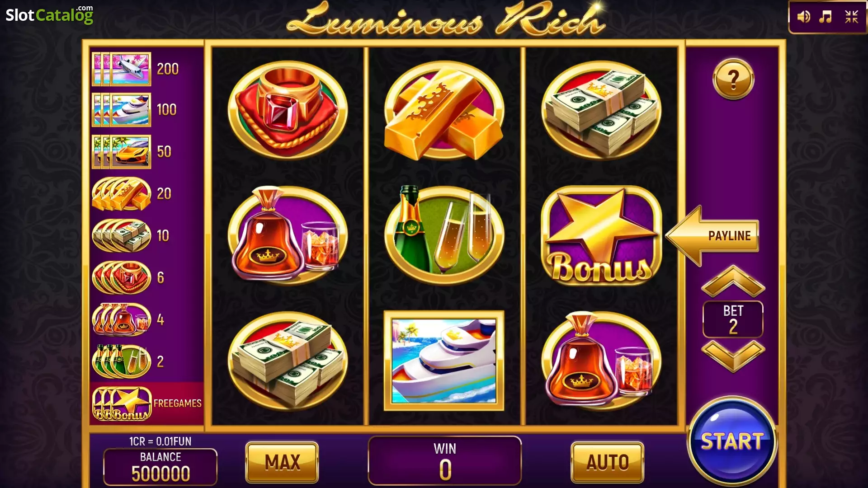868x488 pixels.
Task: Click the FREEGAMES bonus paytable row
Action: [147, 404]
